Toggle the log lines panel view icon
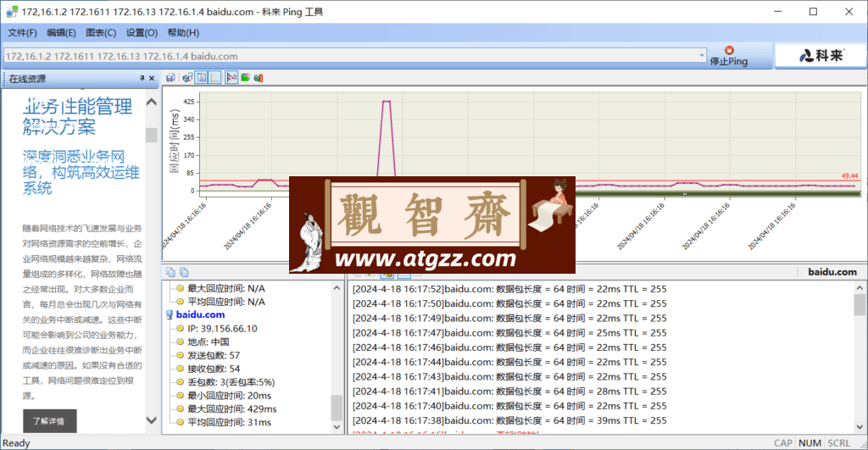Viewport: 868px width, 450px height. pos(215,77)
